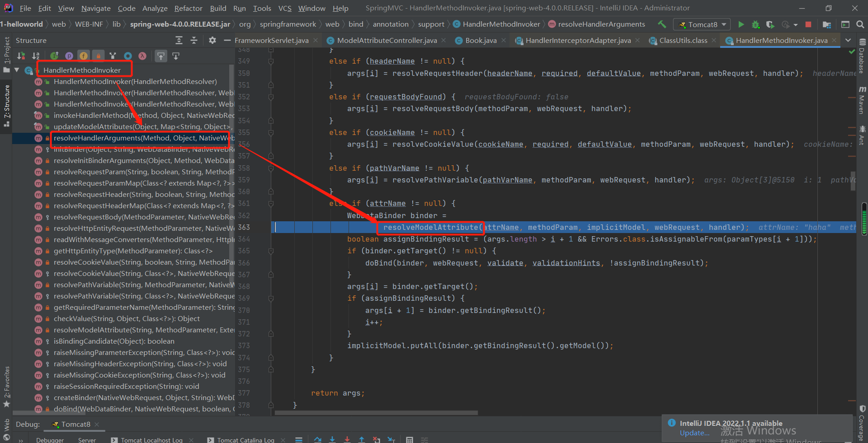This screenshot has height=443, width=868.
Task: Click Show Execution Point icon in debugger
Action: [x=298, y=439]
